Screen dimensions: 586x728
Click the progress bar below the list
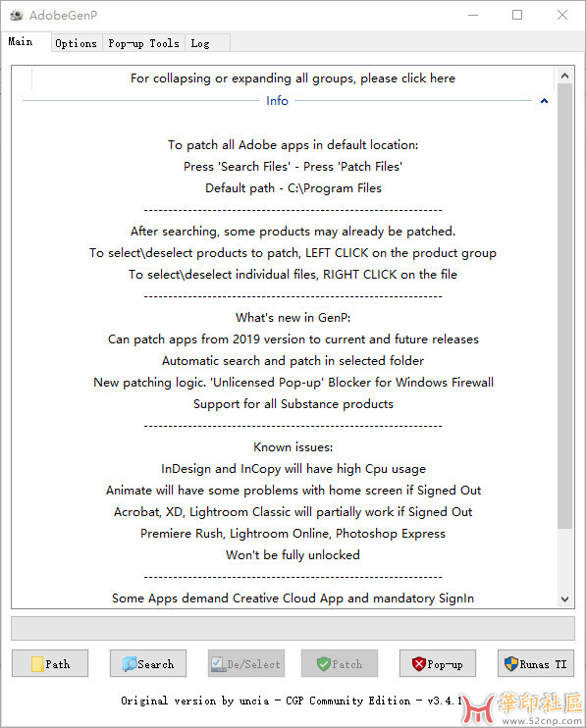(293, 628)
